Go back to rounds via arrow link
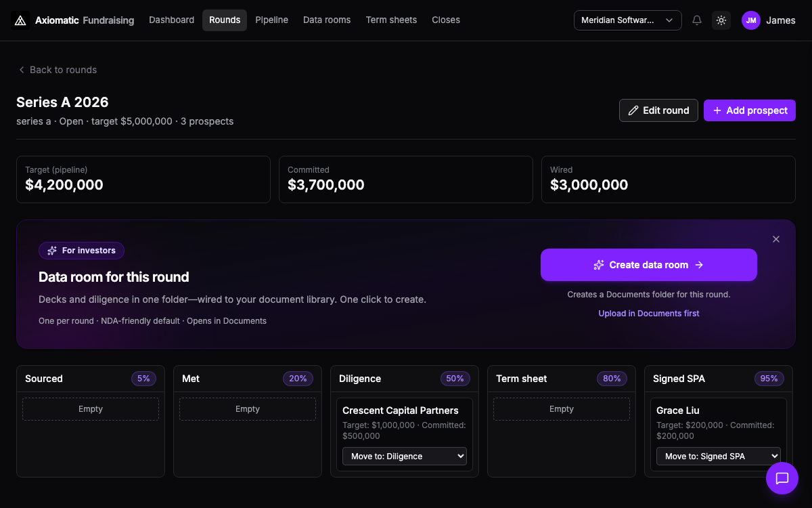 [57, 70]
